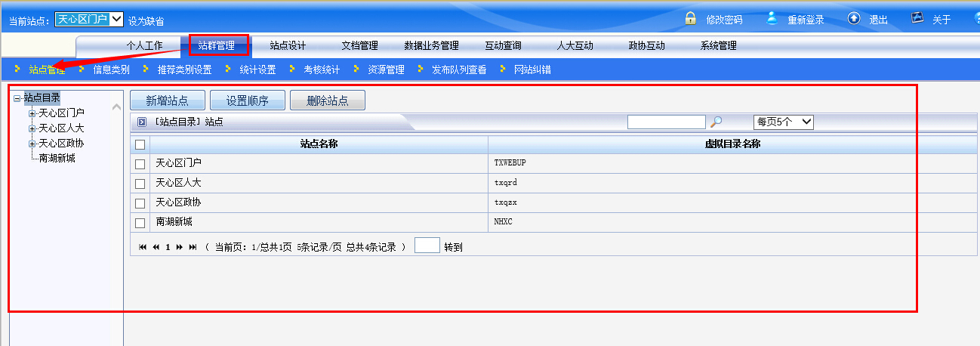980x346 pixels.
Task: Check the 天心区门户 row checkbox
Action: click(x=140, y=164)
